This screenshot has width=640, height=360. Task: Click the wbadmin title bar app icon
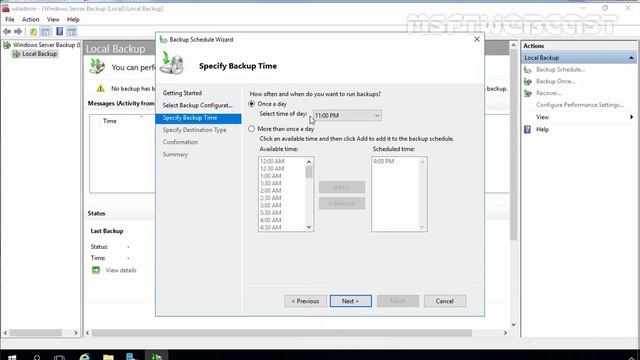[x=5, y=9]
